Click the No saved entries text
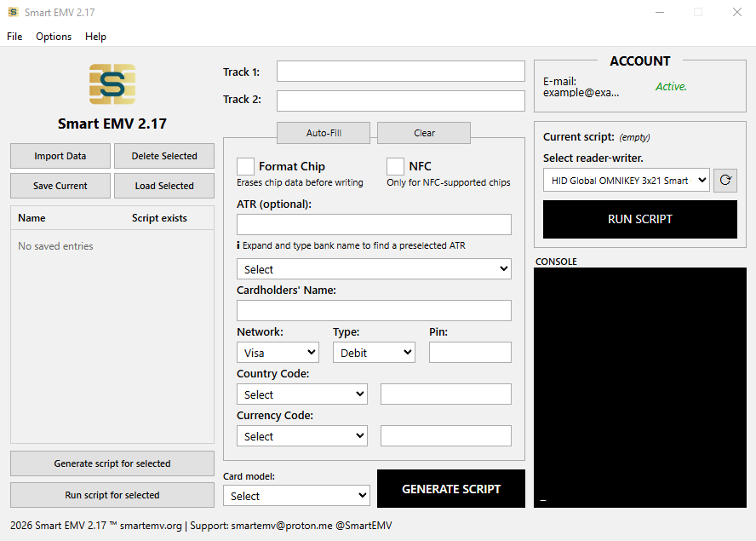The image size is (756, 541). (55, 246)
